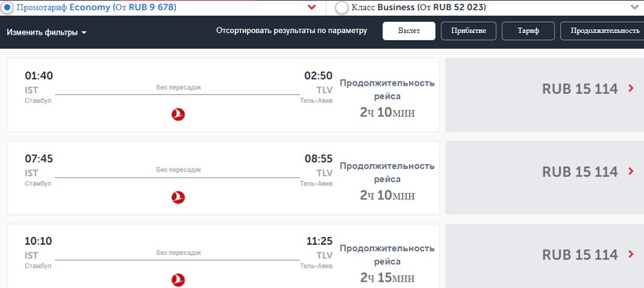This screenshot has width=644, height=288.
Task: Open red arrow for 07:45 flight price
Action: pyautogui.click(x=631, y=171)
